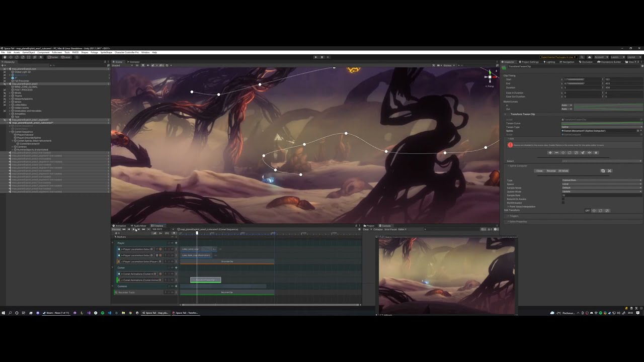The height and width of the screenshot is (362, 644).
Task: Open the Layers dropdown
Action: pyautogui.click(x=617, y=57)
